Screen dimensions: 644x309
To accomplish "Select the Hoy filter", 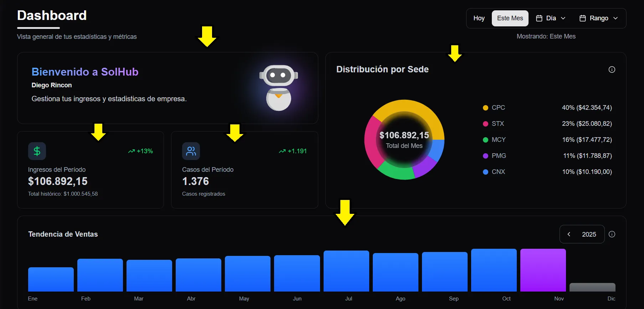I will click(x=479, y=18).
